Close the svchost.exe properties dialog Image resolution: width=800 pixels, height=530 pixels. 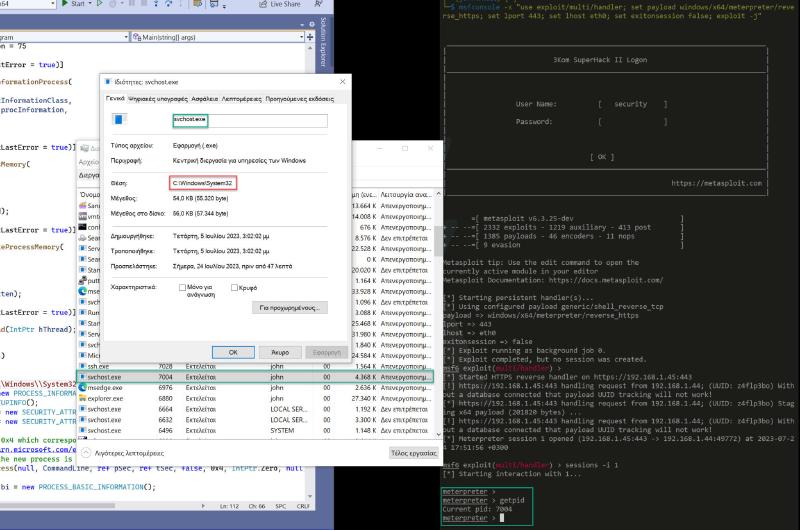tap(343, 82)
